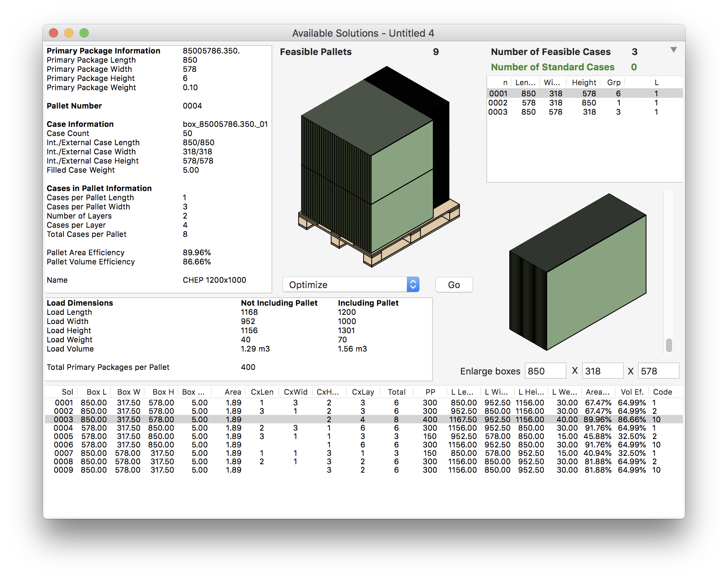Screen dimensions: 728x580
Task: Select feasible case row 0002
Action: (x=585, y=103)
